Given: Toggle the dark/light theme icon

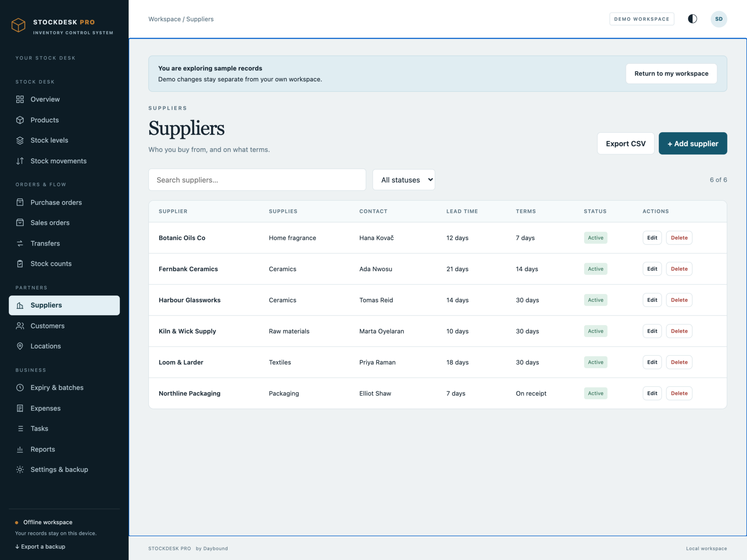Looking at the screenshot, I should (692, 19).
